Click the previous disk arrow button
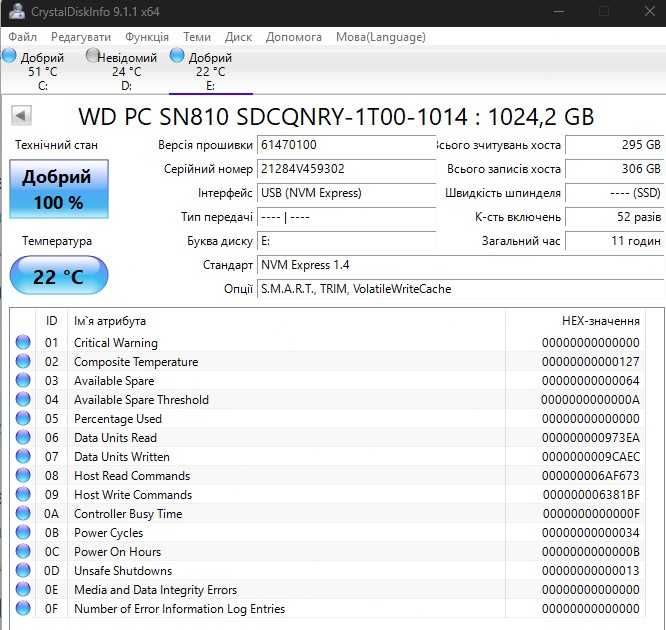Image resolution: width=666 pixels, height=630 pixels. [21, 116]
